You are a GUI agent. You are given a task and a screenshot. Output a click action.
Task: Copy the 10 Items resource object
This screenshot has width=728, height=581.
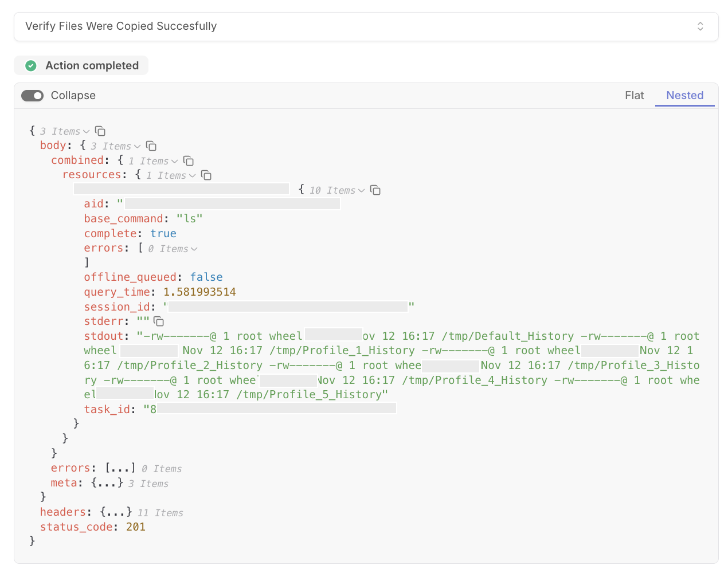coord(375,190)
